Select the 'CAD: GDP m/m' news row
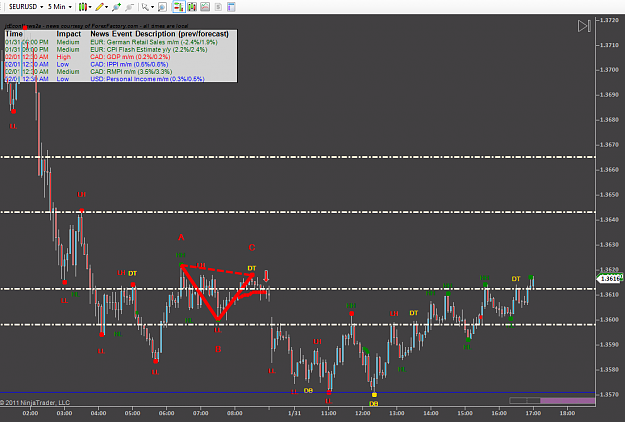Screen dimensions: 625x422 (x=121, y=57)
